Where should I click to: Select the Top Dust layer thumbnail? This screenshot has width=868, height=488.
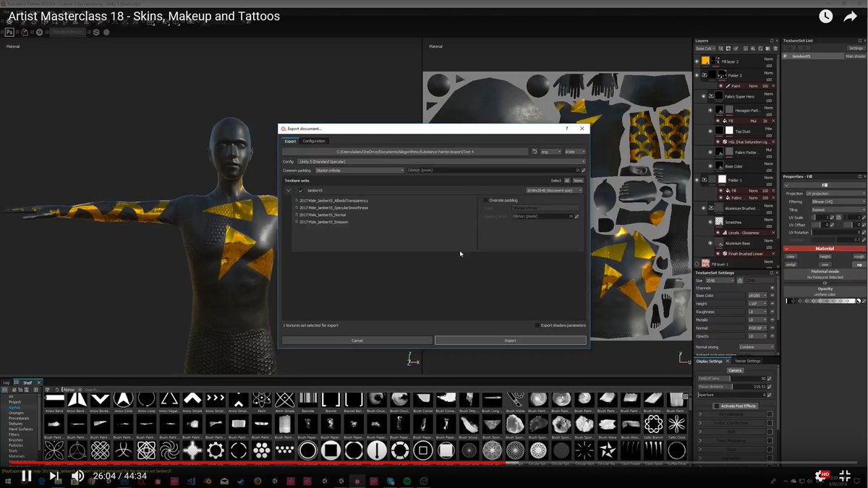[x=719, y=131]
